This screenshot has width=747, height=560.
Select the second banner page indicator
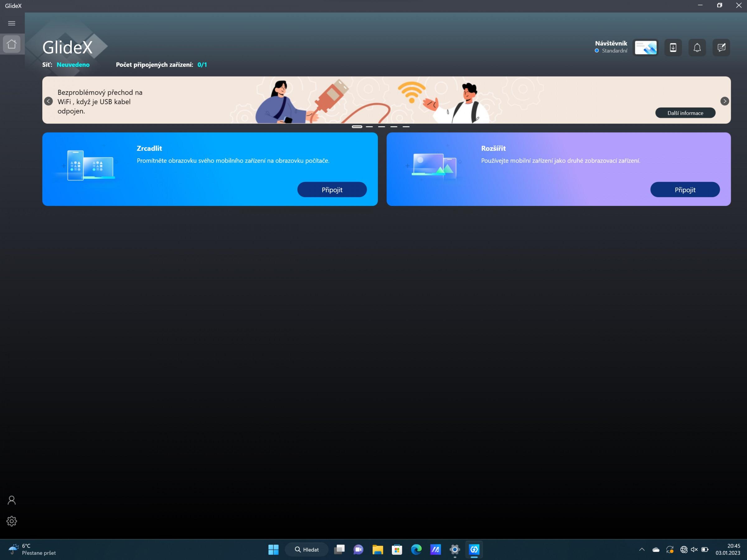369,127
